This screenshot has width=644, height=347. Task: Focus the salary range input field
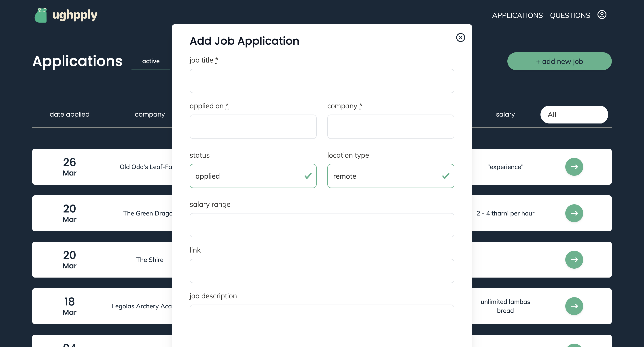click(x=322, y=225)
